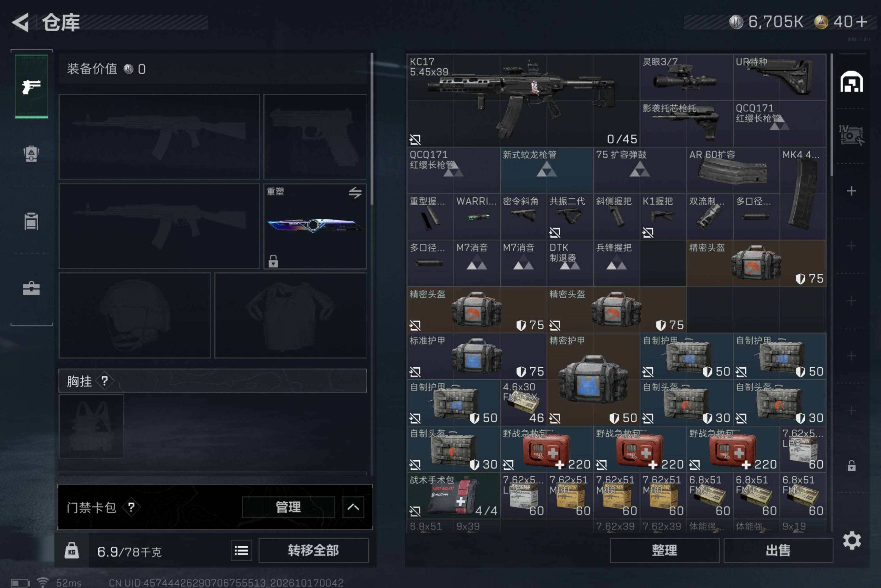Image resolution: width=881 pixels, height=588 pixels.
Task: Click the locked stash slot padlock icon
Action: pyautogui.click(x=851, y=466)
